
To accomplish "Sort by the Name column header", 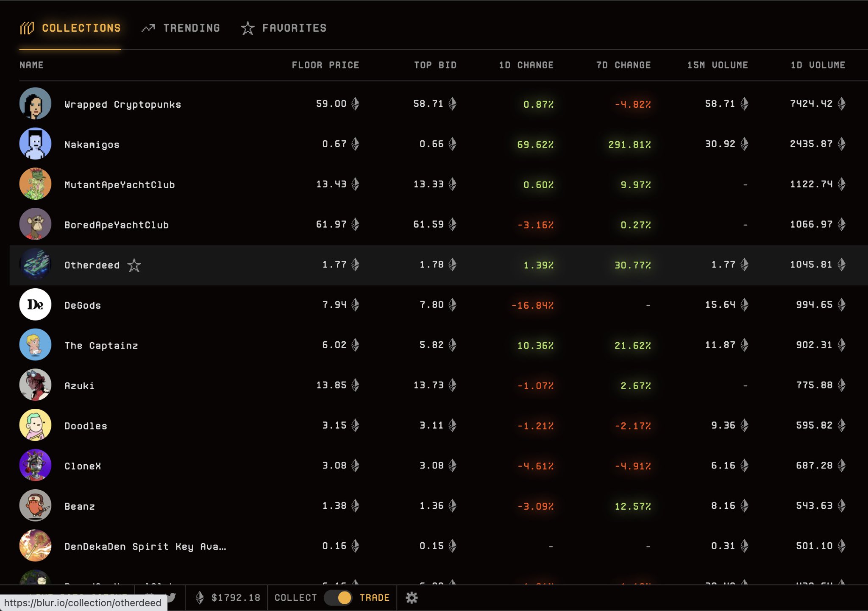I will click(x=31, y=65).
